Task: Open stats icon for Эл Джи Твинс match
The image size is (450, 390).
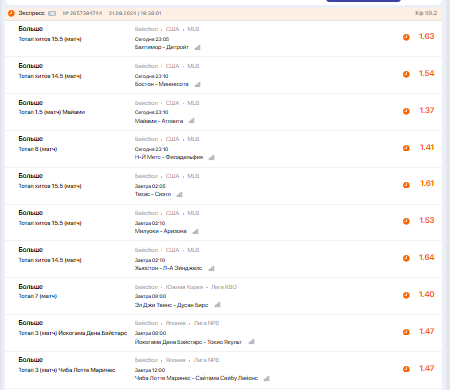Action: click(x=218, y=305)
